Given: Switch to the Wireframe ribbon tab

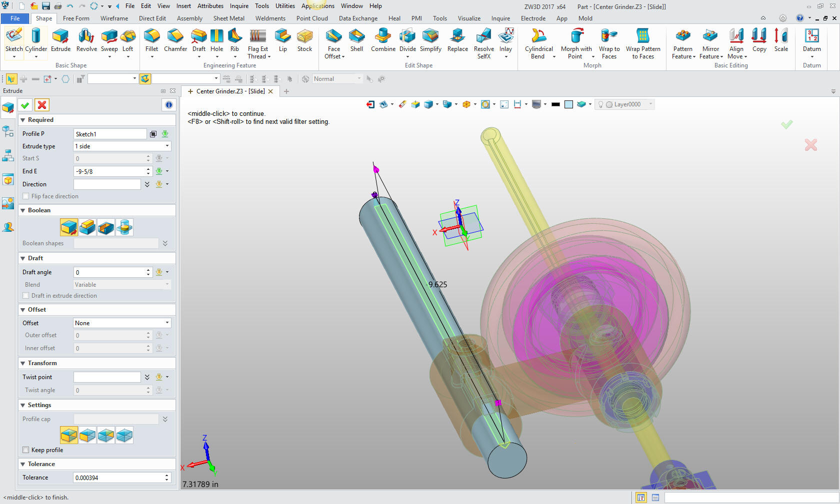Looking at the screenshot, I should pyautogui.click(x=114, y=18).
